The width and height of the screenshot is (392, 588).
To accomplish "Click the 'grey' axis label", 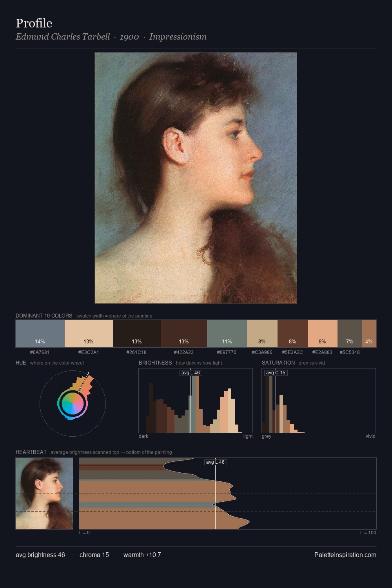I will coord(267,436).
